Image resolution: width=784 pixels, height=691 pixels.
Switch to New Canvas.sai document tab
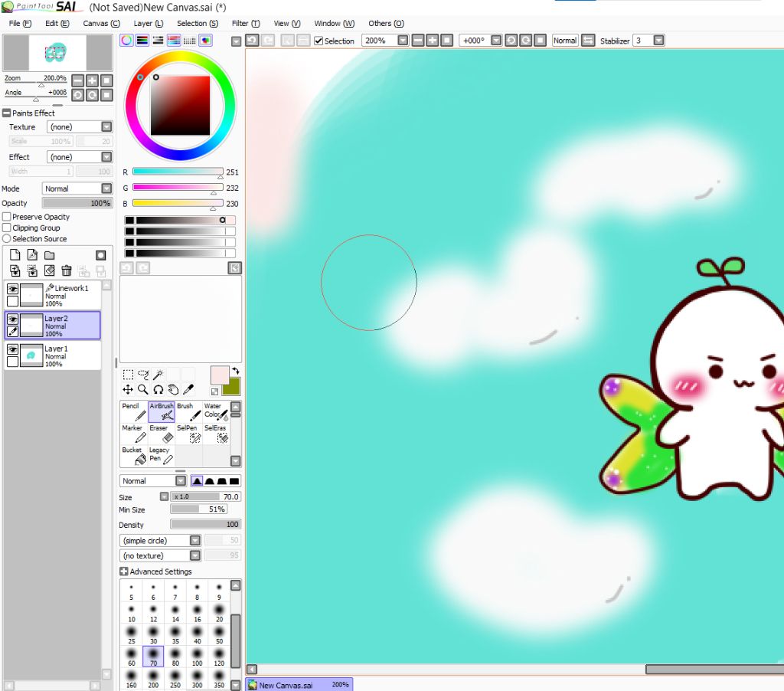(x=299, y=685)
